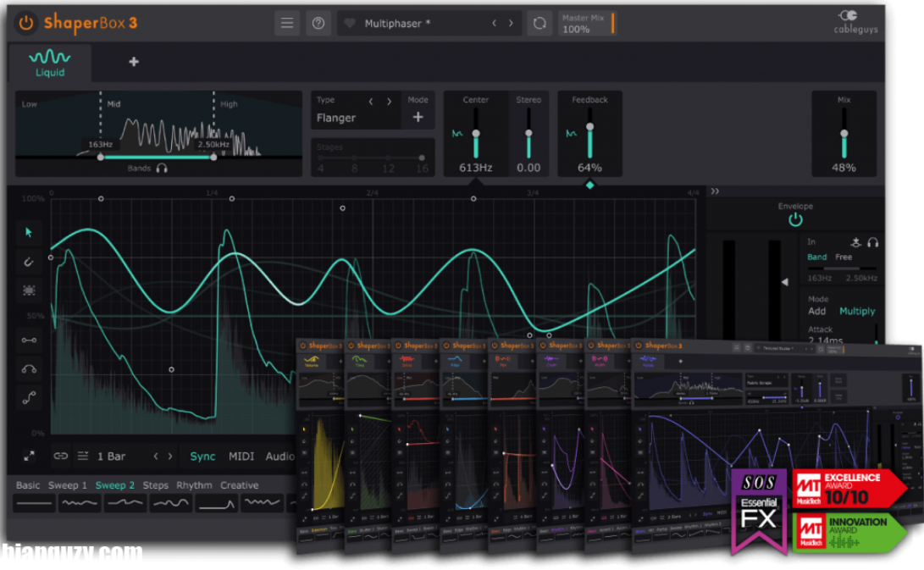Switch trigger mode to Sync
This screenshot has width=924, height=570.
[x=202, y=457]
